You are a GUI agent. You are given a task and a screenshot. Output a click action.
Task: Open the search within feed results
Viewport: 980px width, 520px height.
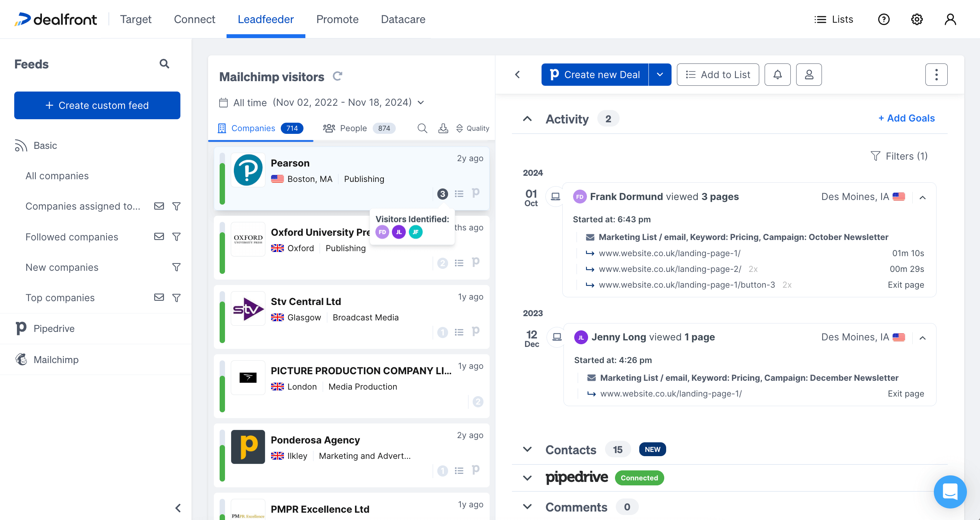pyautogui.click(x=422, y=128)
